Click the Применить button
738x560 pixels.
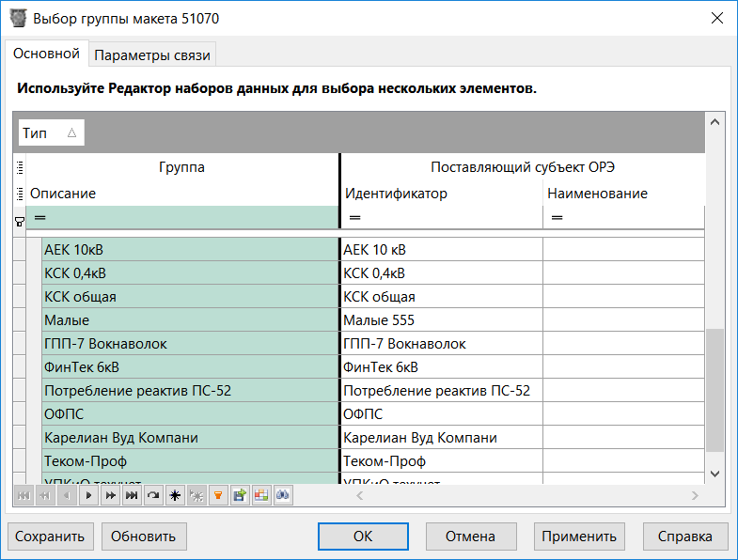580,537
